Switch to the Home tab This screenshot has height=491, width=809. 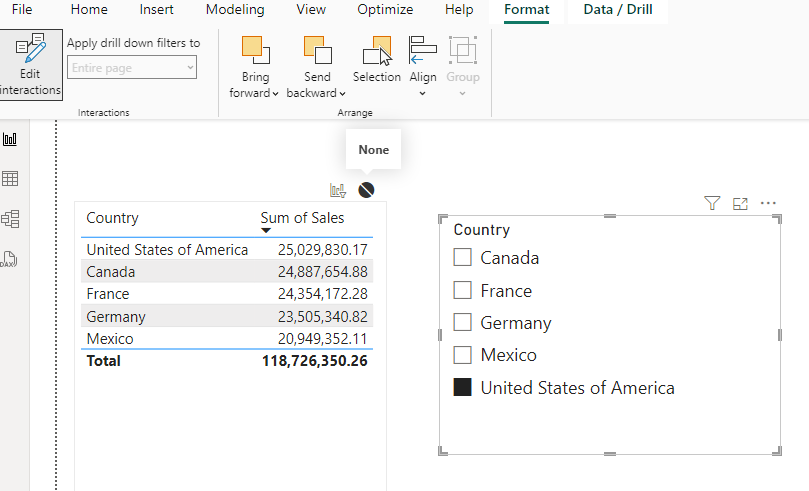(x=89, y=9)
